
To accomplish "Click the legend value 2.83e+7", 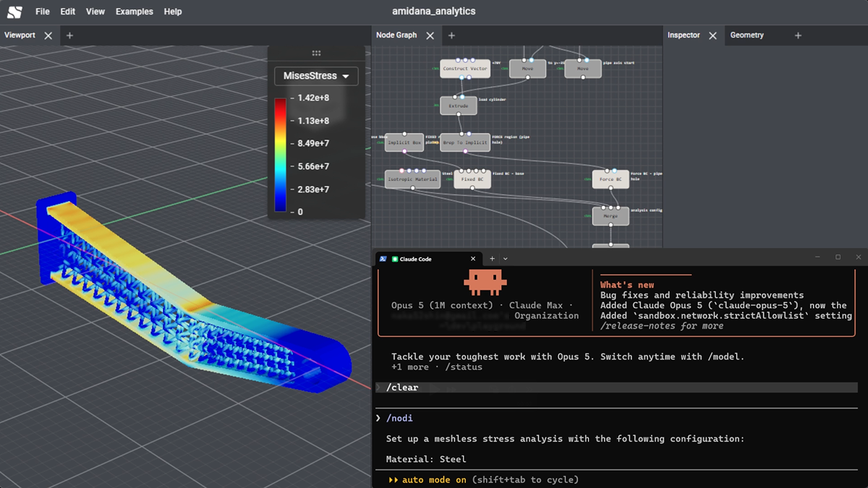I will click(x=313, y=189).
